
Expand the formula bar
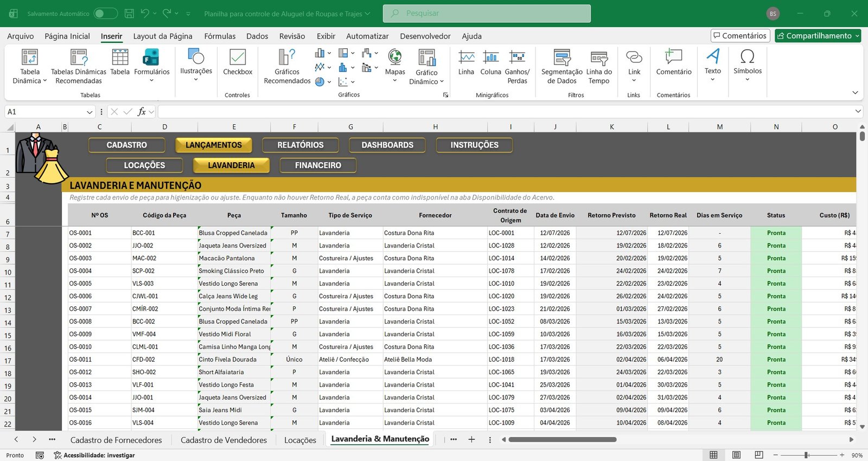coord(858,111)
